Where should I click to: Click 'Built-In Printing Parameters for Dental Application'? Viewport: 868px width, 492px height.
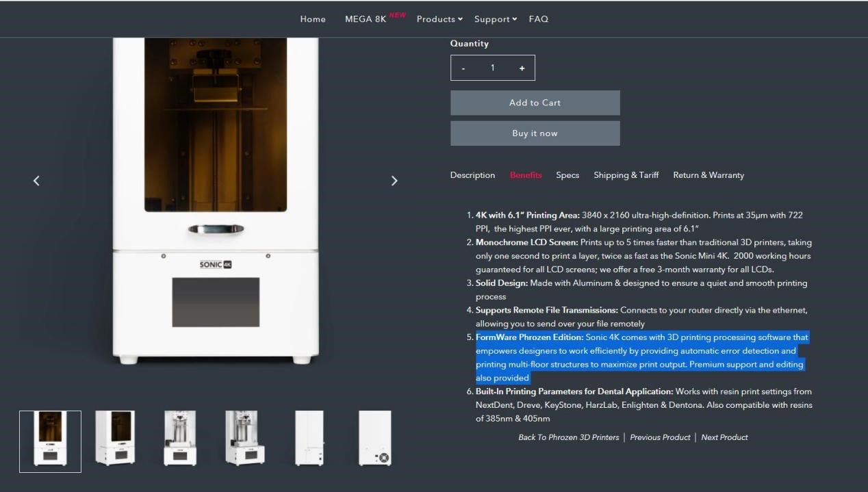tap(574, 391)
